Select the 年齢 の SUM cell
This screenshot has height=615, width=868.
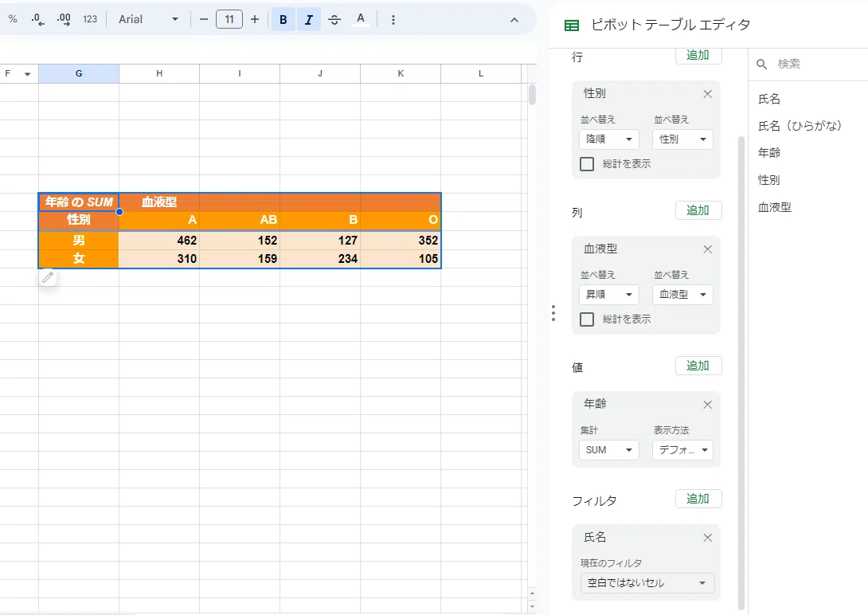point(79,202)
